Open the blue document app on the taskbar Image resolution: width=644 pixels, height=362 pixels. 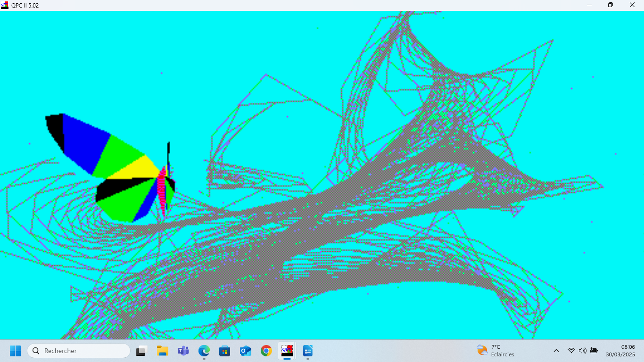tap(308, 351)
